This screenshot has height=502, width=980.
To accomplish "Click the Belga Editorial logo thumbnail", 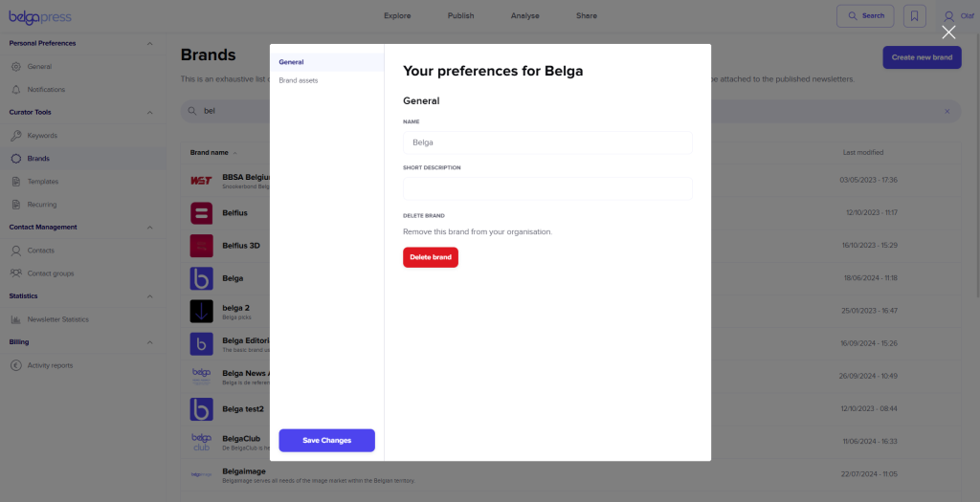I will coord(201,344).
